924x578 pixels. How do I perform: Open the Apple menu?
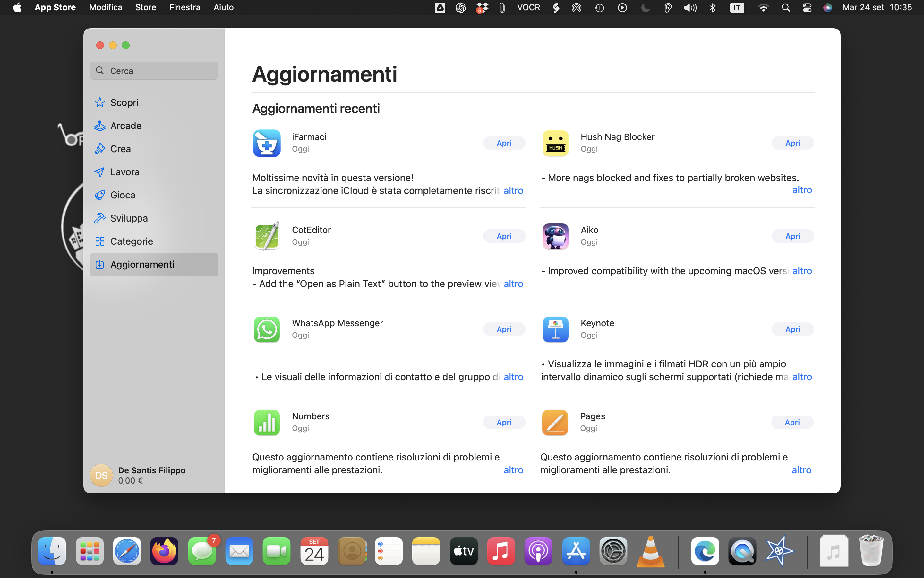(17, 8)
